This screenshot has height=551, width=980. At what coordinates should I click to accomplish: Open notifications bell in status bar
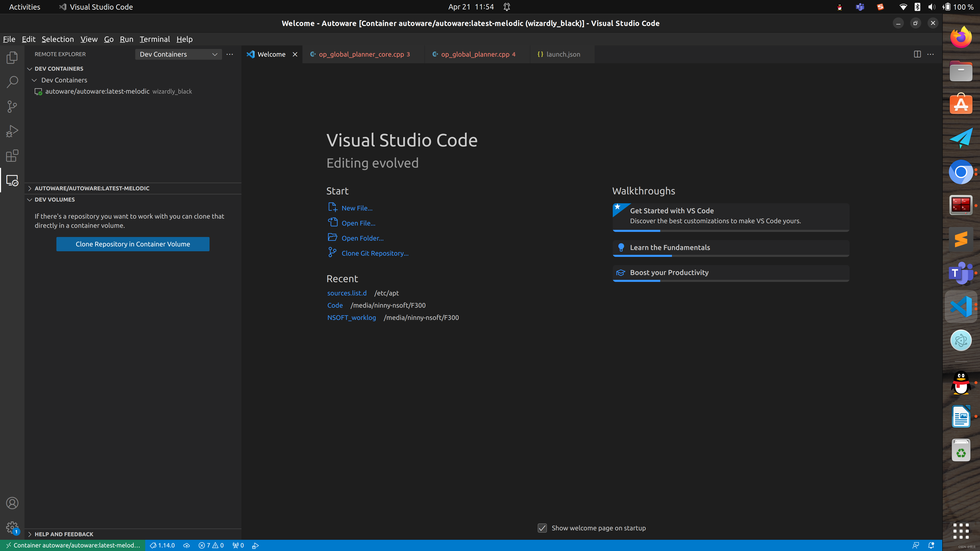pos(931,545)
